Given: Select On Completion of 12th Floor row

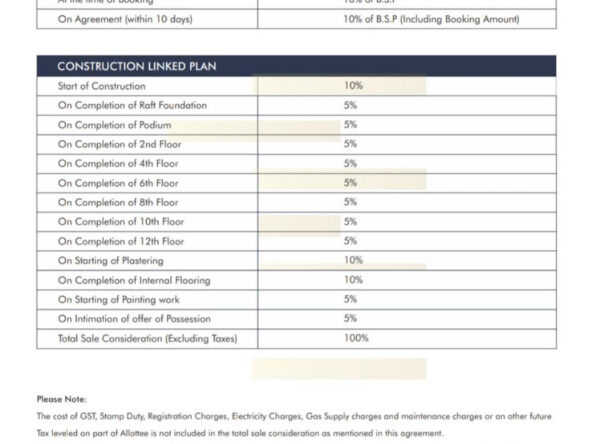Looking at the screenshot, I should (296, 241).
